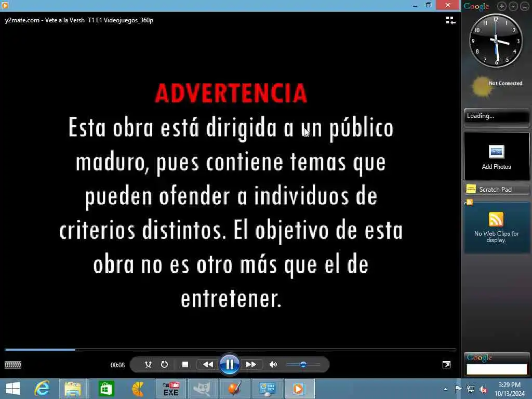
Task: Click the weather gadget Not Connected
Action: pos(497,87)
